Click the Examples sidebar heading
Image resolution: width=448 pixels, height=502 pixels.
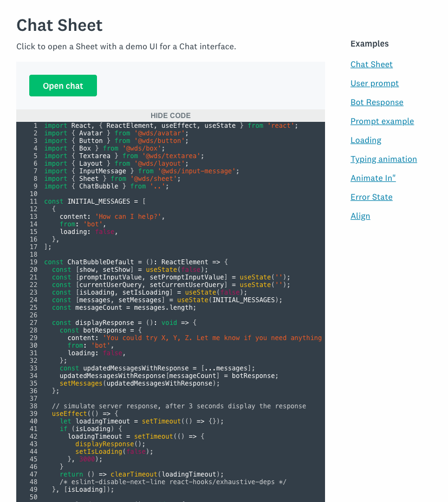369,44
